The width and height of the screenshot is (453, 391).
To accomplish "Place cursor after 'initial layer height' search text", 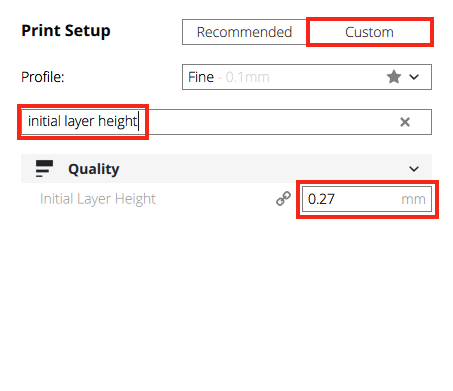I will pyautogui.click(x=138, y=121).
